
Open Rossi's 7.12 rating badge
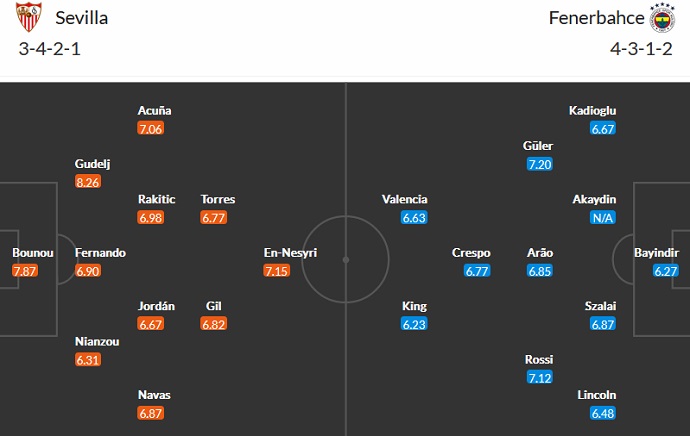(x=539, y=377)
